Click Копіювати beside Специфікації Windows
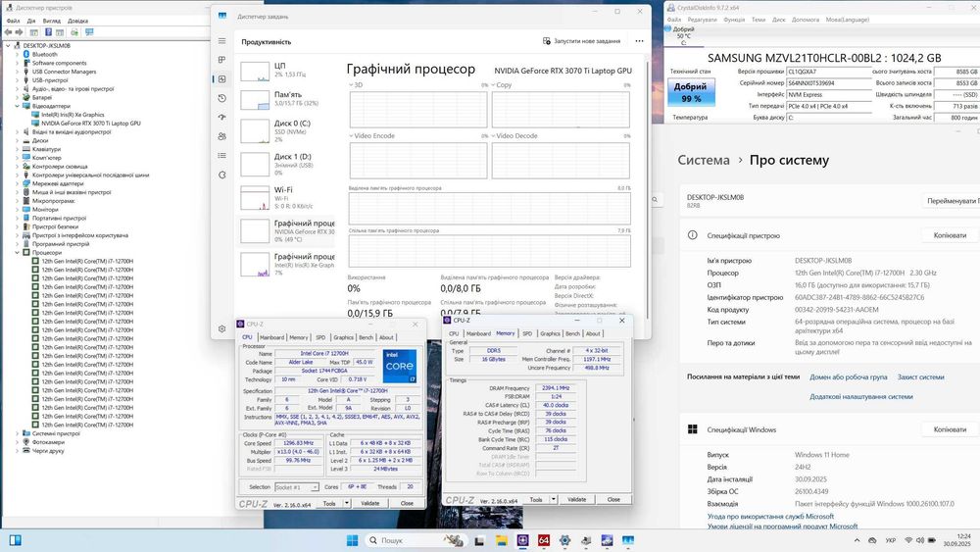This screenshot has height=552, width=980. click(x=950, y=429)
